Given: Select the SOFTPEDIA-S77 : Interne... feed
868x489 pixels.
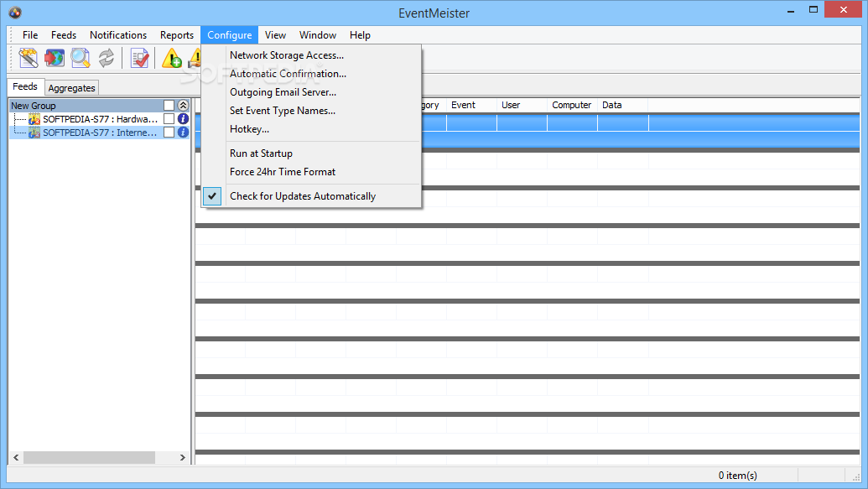Looking at the screenshot, I should 100,133.
